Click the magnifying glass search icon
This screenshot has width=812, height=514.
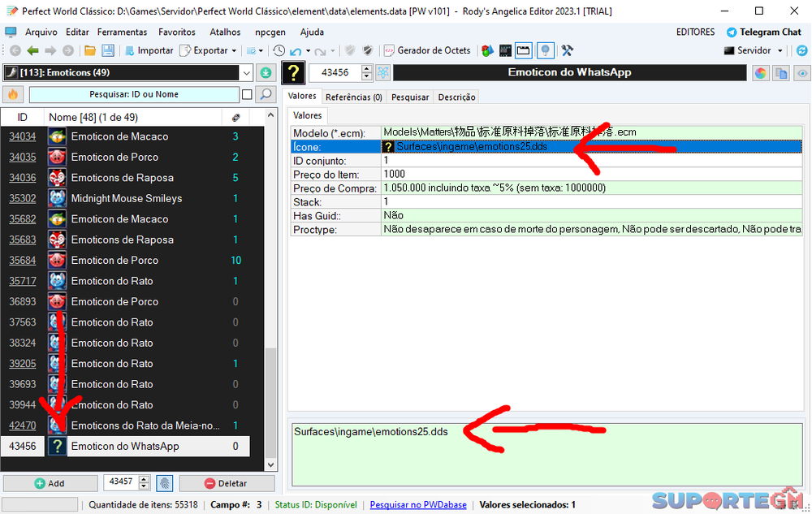(265, 94)
